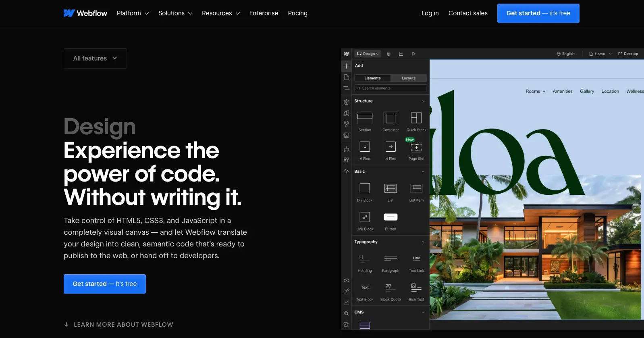Open the Home page dropdown
Screen dimensions: 644x338
[600, 54]
